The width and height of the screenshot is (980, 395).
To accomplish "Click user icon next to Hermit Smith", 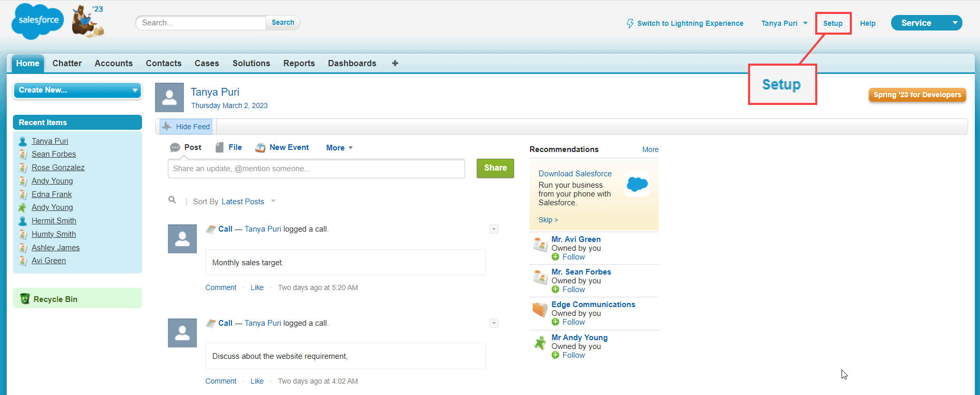I will pos(23,221).
